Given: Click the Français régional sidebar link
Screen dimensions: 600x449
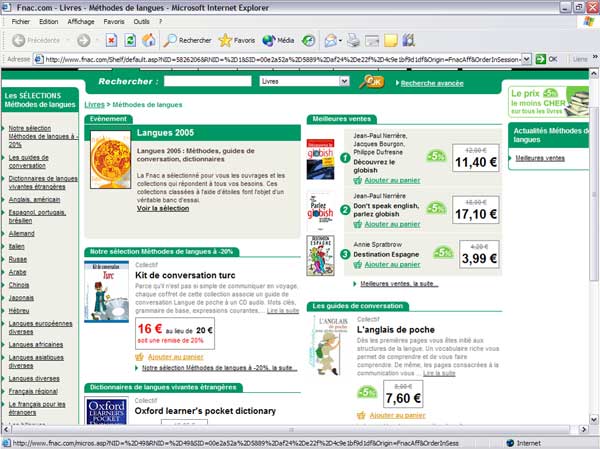Looking at the screenshot, I should point(33,391).
